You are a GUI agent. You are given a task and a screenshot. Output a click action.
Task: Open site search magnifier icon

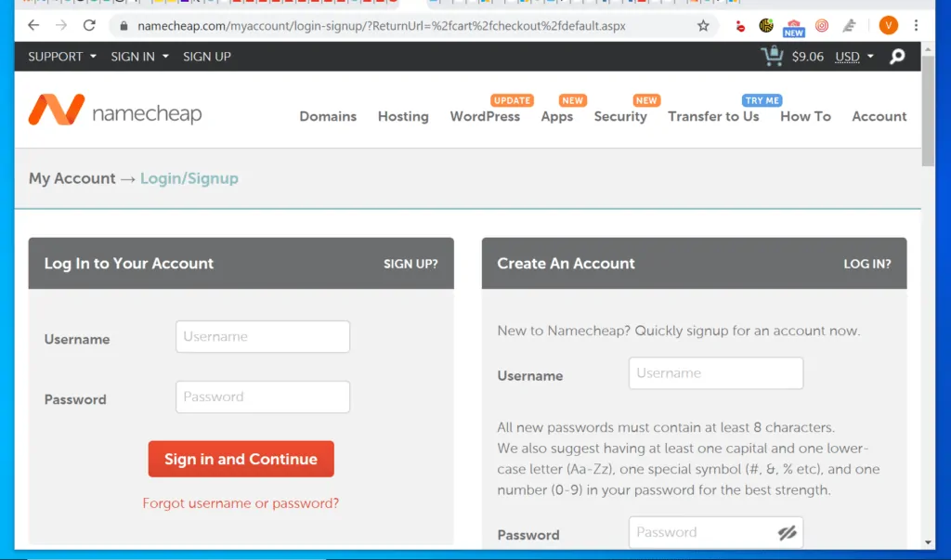click(x=897, y=57)
